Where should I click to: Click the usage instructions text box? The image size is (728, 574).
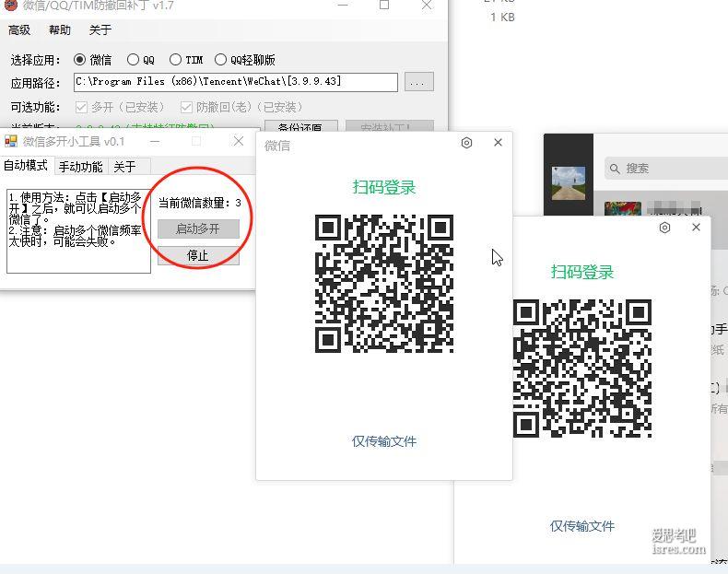point(78,230)
